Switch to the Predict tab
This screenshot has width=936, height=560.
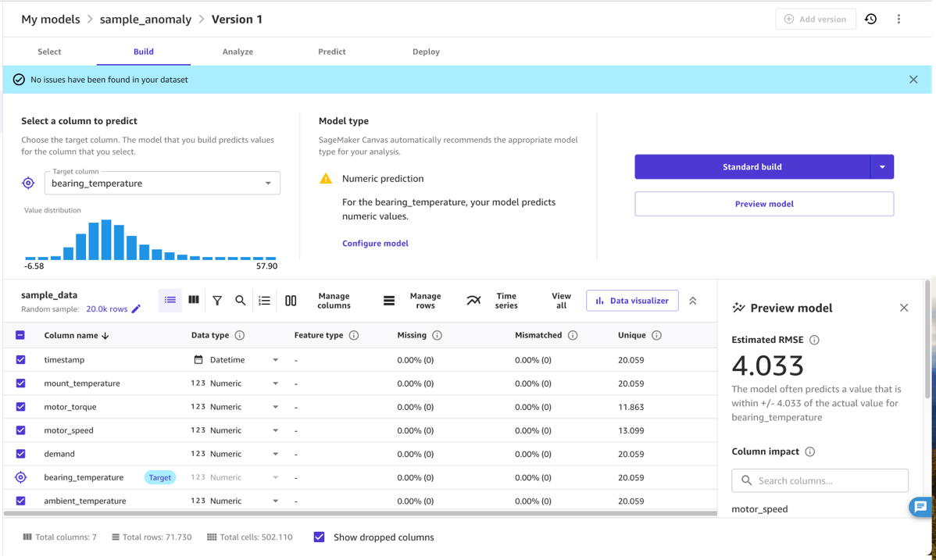pos(332,52)
